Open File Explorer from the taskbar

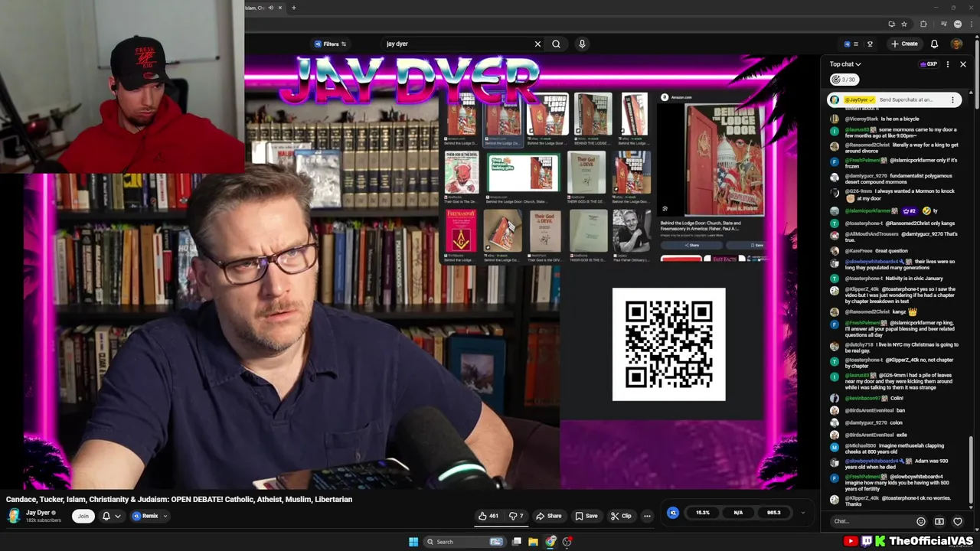[533, 542]
